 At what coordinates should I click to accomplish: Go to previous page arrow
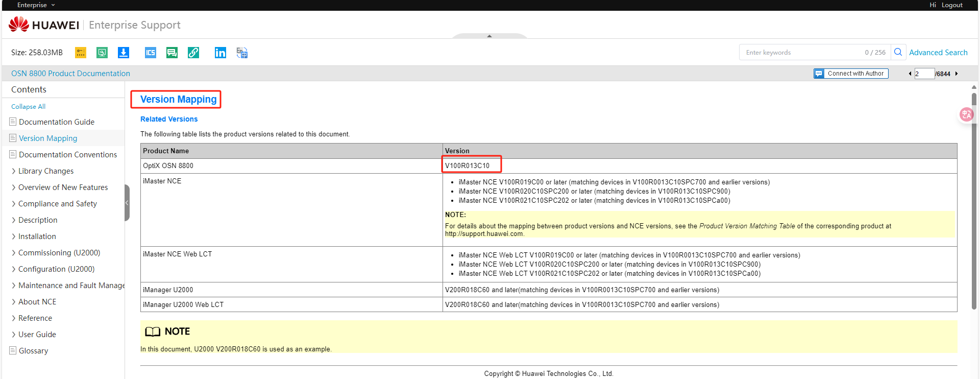pos(910,74)
